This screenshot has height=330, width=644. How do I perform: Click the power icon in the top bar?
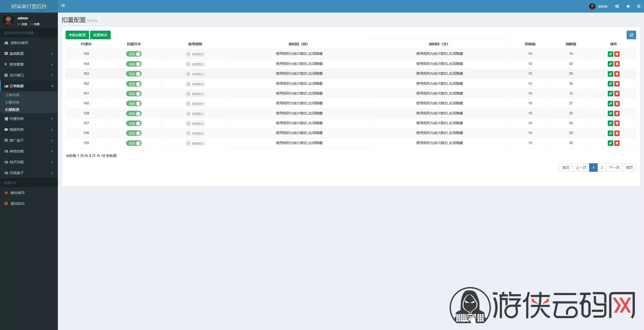click(x=638, y=6)
